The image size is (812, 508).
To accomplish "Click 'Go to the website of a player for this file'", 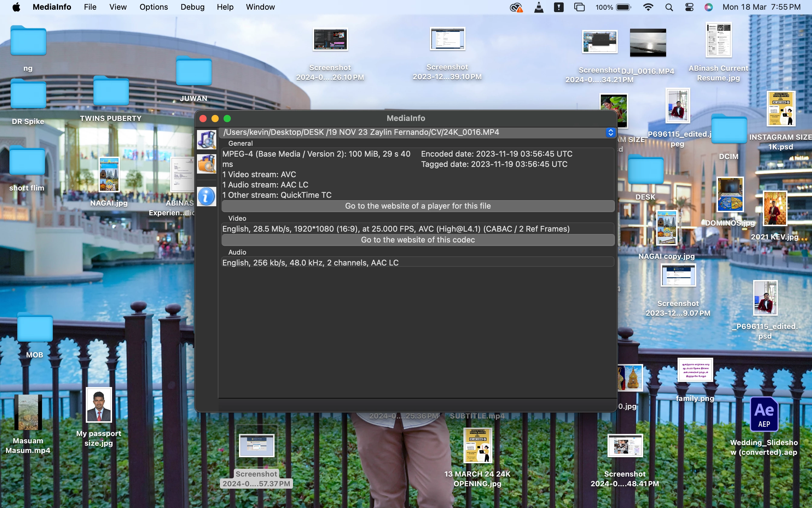I will [418, 206].
